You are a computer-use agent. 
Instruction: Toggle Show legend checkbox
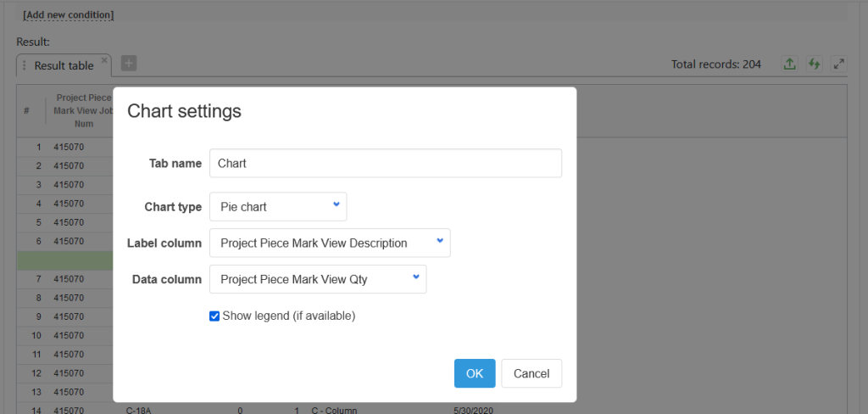click(x=214, y=316)
